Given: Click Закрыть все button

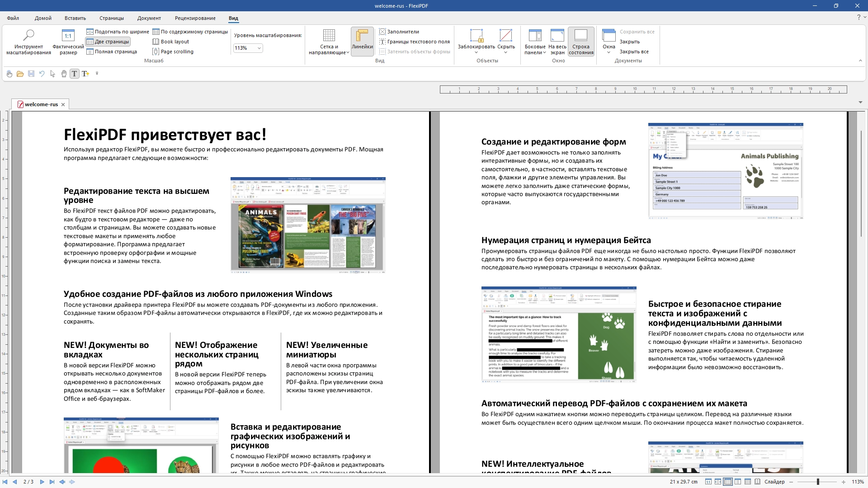Looking at the screenshot, I should pyautogui.click(x=634, y=52).
